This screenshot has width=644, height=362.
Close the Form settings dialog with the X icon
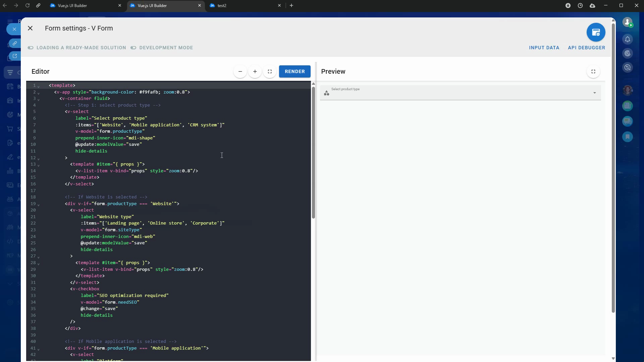tap(30, 28)
